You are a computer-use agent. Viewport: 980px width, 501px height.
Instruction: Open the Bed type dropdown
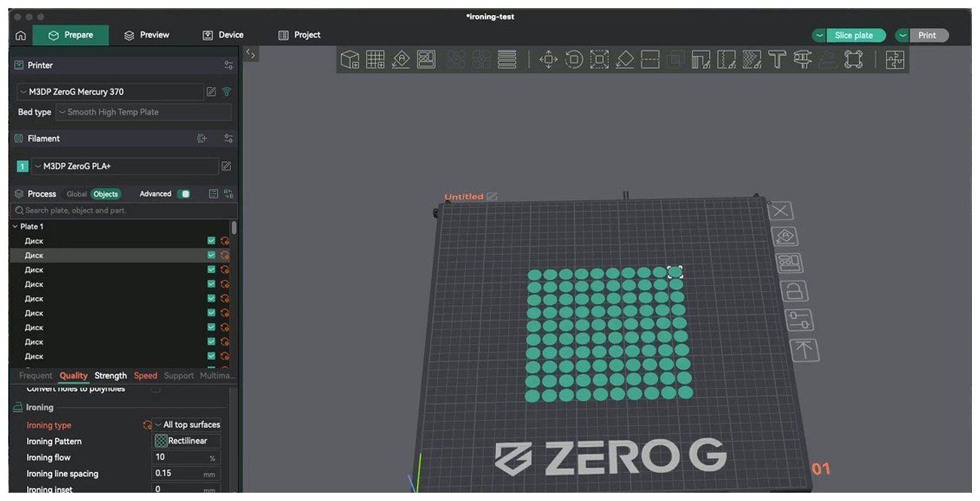tap(144, 112)
